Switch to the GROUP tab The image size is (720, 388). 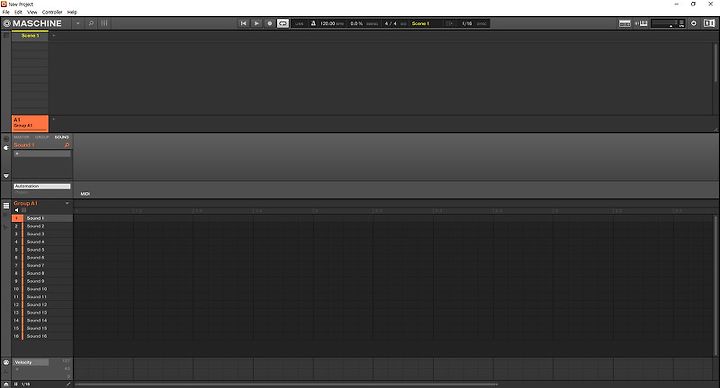42,137
